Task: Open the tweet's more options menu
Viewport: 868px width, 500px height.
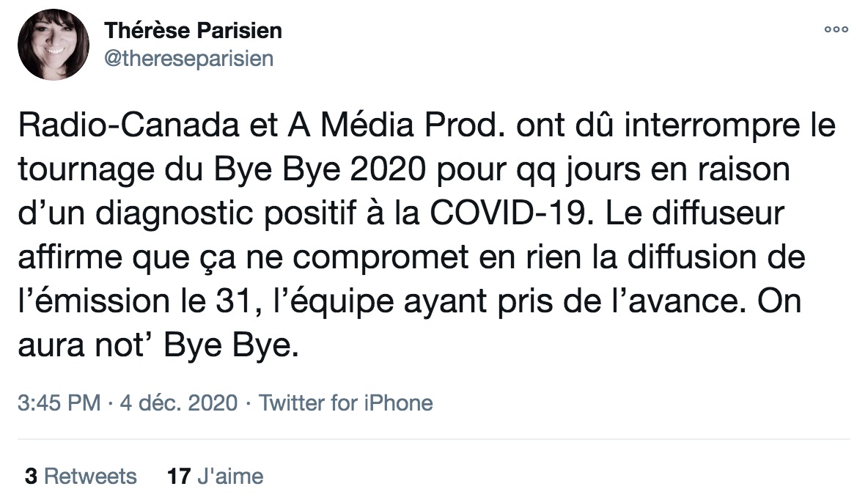Action: coord(836,30)
